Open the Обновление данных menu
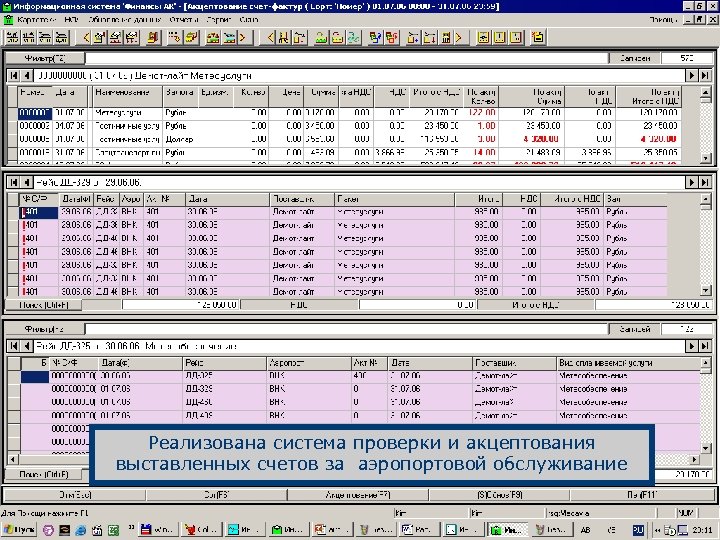720x540 pixels. [124, 20]
